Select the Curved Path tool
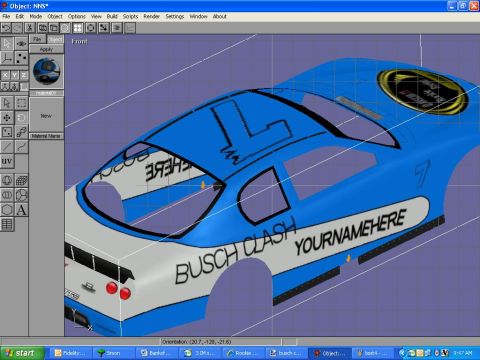This screenshot has width=480, height=360. (x=21, y=147)
